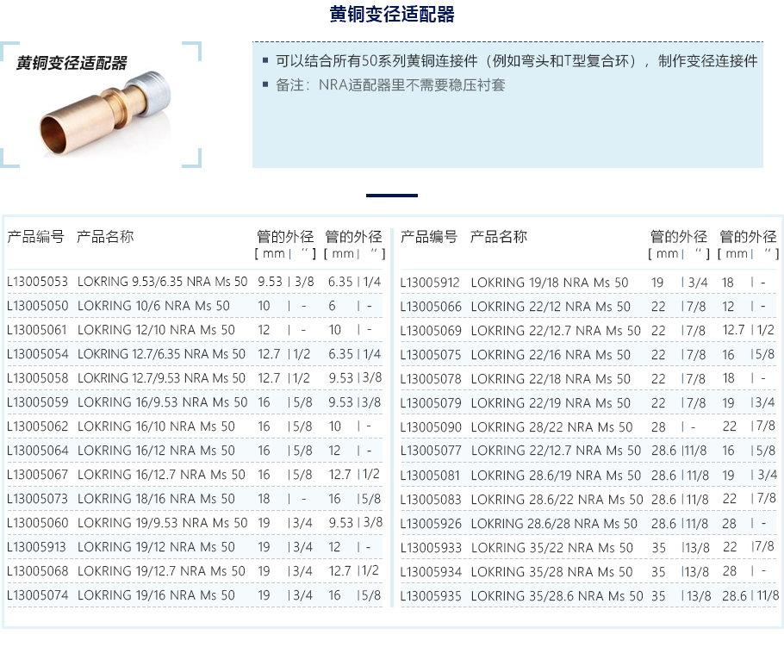Click product code L13005933
Viewport: 784px width, 672px height.
431,547
